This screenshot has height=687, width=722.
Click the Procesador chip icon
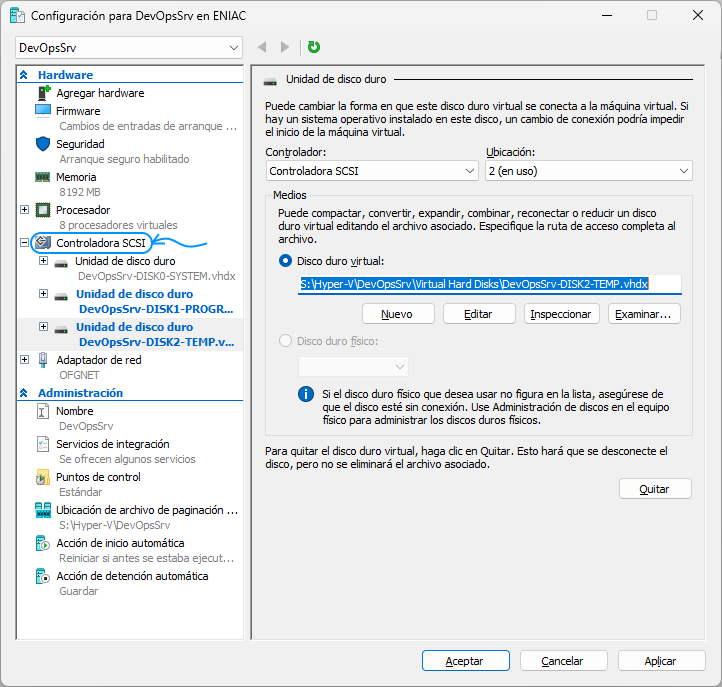point(43,210)
